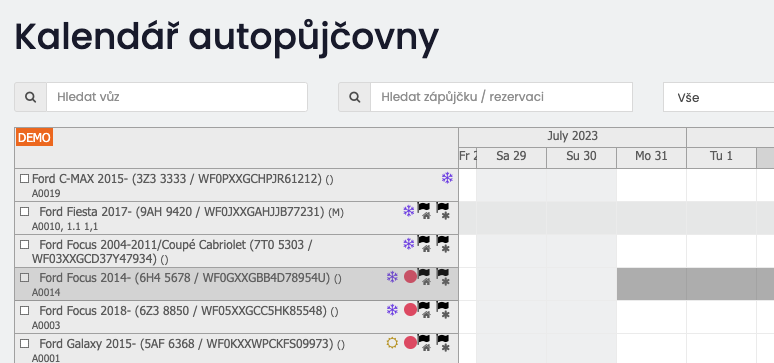Click code A0019 under Ford C-MAX
This screenshot has height=363, width=774.
point(46,194)
